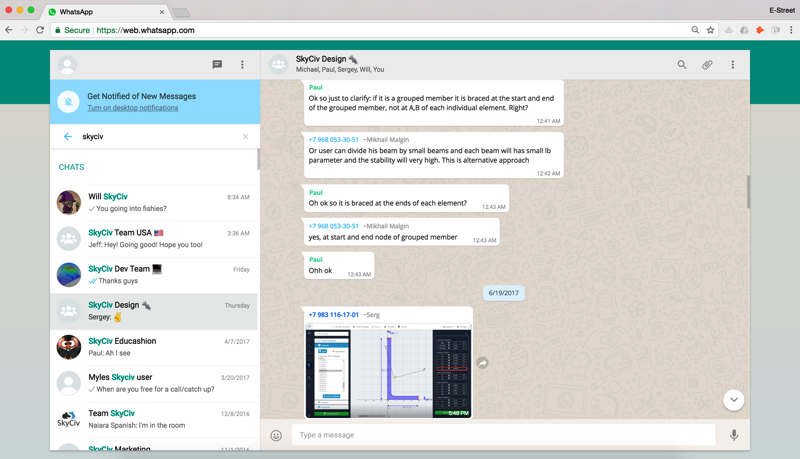This screenshot has width=800, height=459.
Task: Click in the Type a message field
Action: click(504, 435)
